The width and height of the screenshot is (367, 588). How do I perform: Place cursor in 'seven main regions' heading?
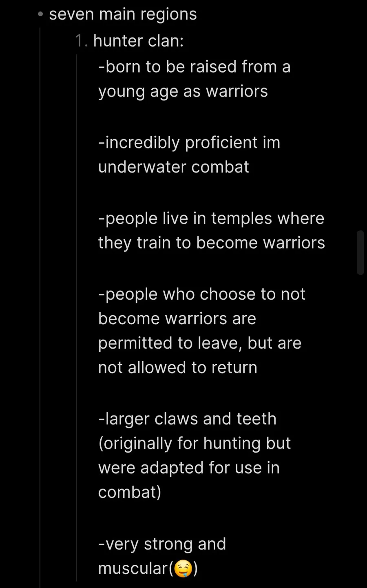(123, 14)
